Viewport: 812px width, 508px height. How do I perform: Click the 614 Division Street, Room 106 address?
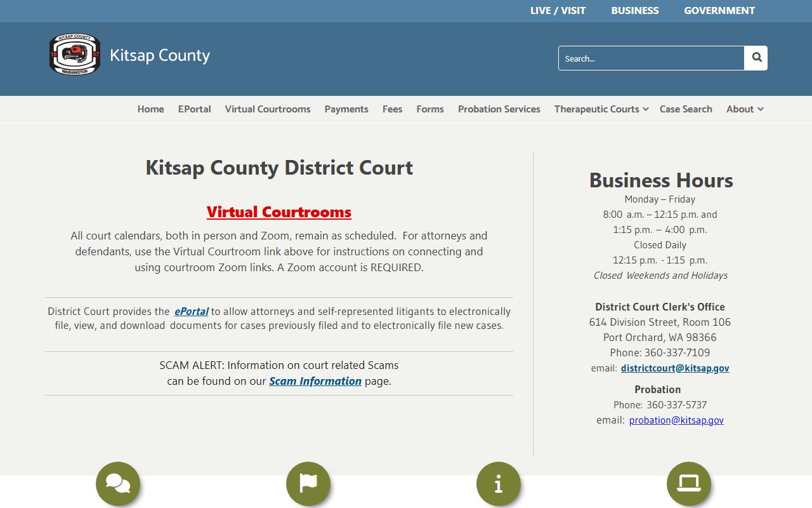coord(660,322)
